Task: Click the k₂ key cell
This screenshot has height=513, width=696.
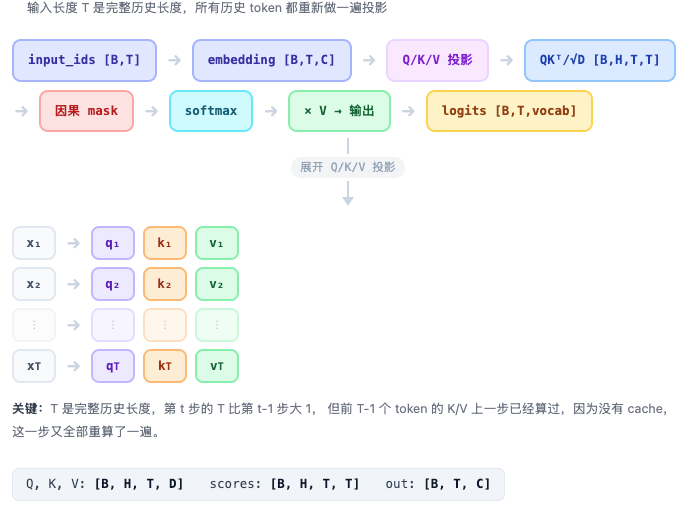Action: pyautogui.click(x=165, y=284)
